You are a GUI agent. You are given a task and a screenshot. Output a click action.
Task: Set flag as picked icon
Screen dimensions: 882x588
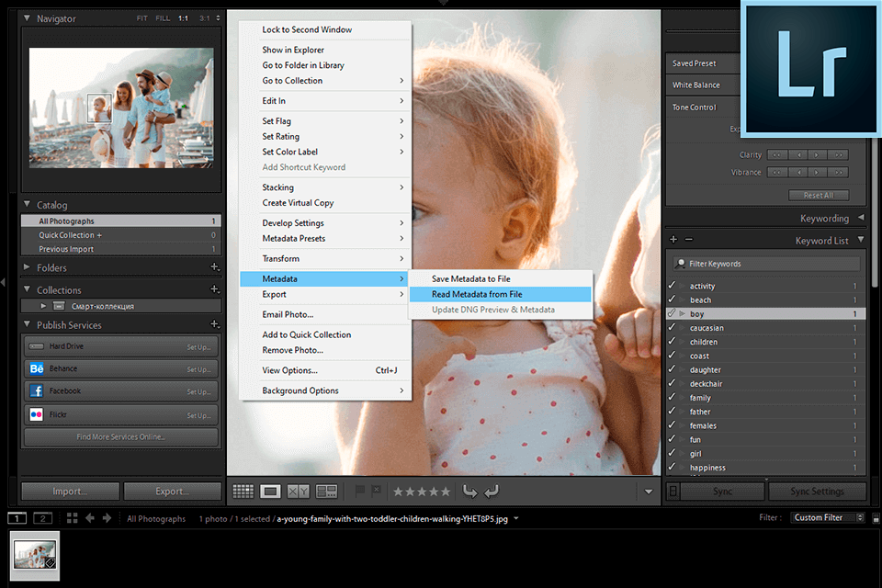click(360, 492)
